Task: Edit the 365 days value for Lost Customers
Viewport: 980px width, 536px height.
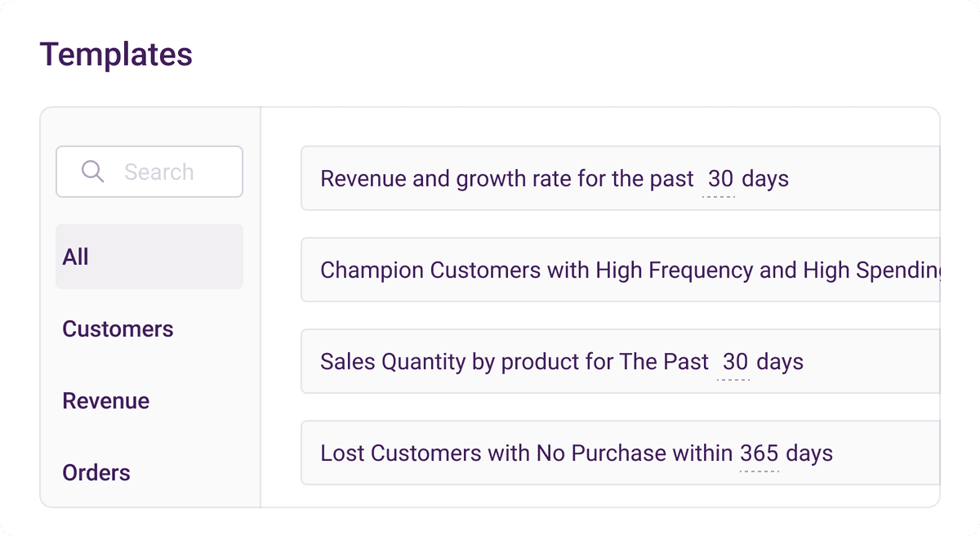Action: point(759,453)
